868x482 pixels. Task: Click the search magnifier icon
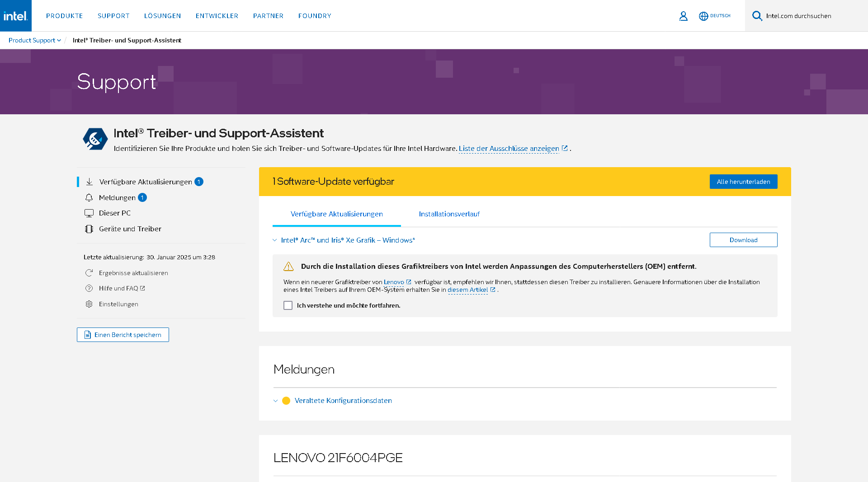757,16
